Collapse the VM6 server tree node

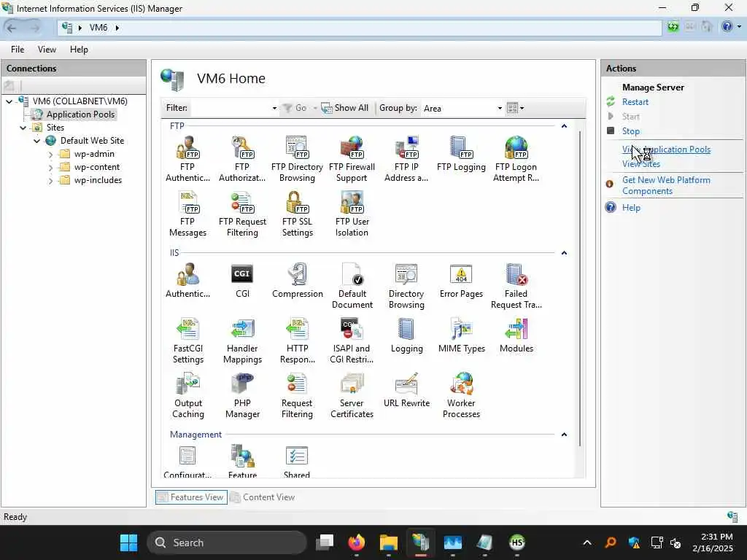9,101
